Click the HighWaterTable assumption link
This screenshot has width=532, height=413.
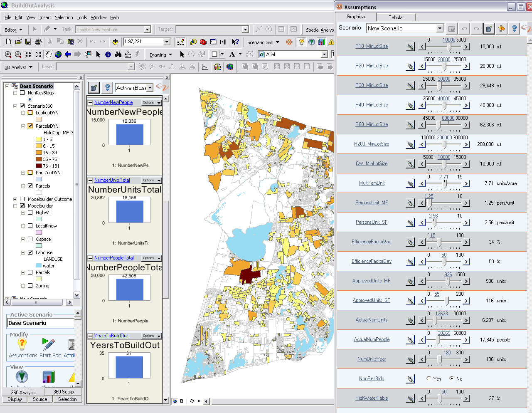pyautogui.click(x=372, y=398)
